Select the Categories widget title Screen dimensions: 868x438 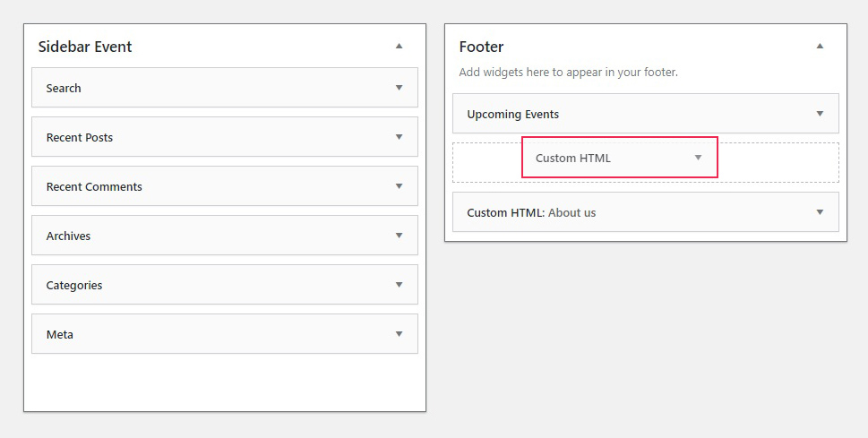coord(74,285)
